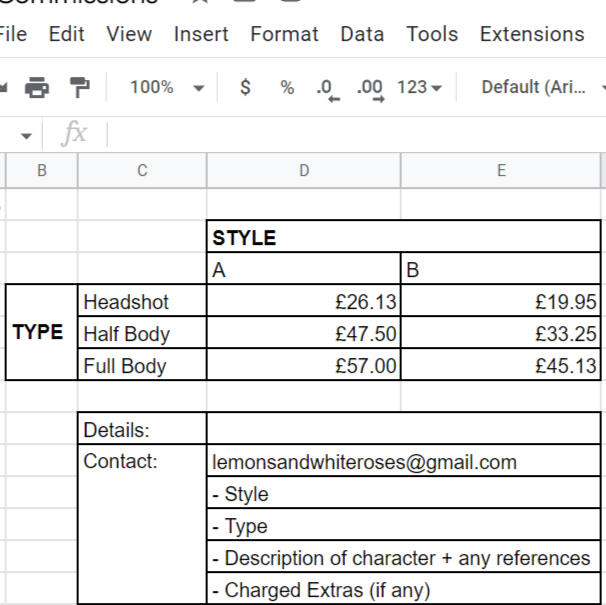Select the lemonsandwhiteroses@gmail.com cell
The width and height of the screenshot is (606, 605).
404,461
